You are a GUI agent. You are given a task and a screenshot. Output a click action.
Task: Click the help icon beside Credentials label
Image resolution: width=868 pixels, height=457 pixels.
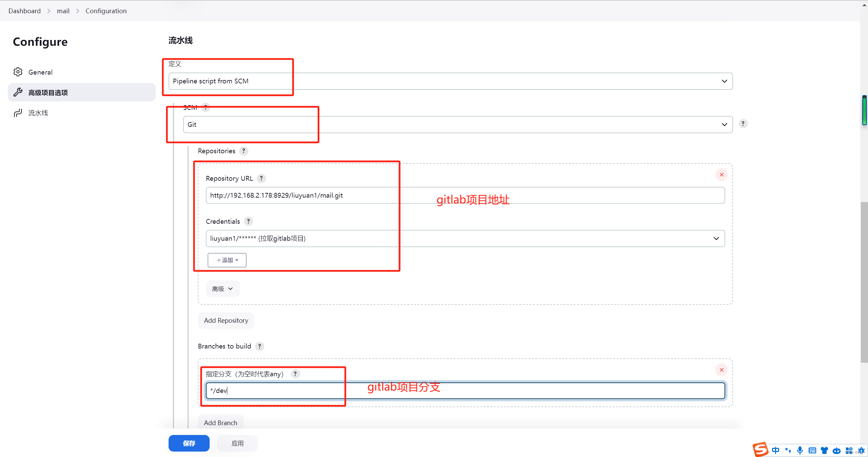[248, 221]
